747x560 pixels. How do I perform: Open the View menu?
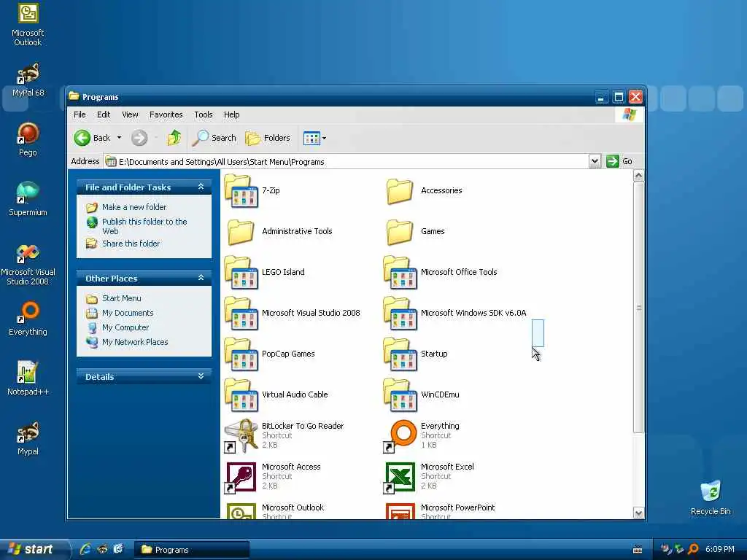pos(130,114)
